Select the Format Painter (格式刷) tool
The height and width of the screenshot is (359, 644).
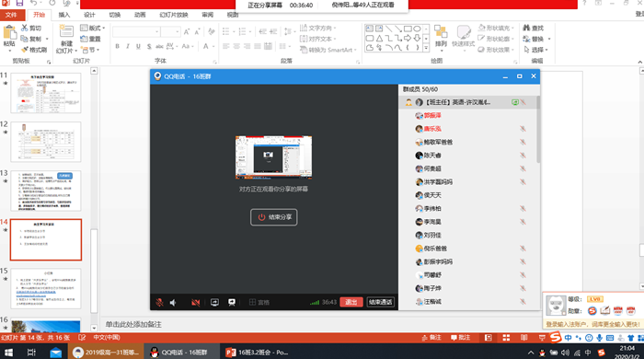coord(34,50)
